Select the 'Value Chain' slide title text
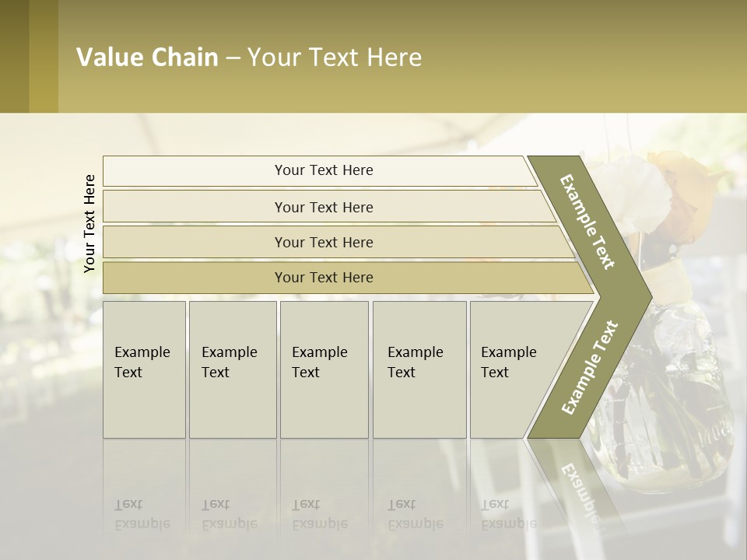Image resolution: width=747 pixels, height=560 pixels. point(147,58)
